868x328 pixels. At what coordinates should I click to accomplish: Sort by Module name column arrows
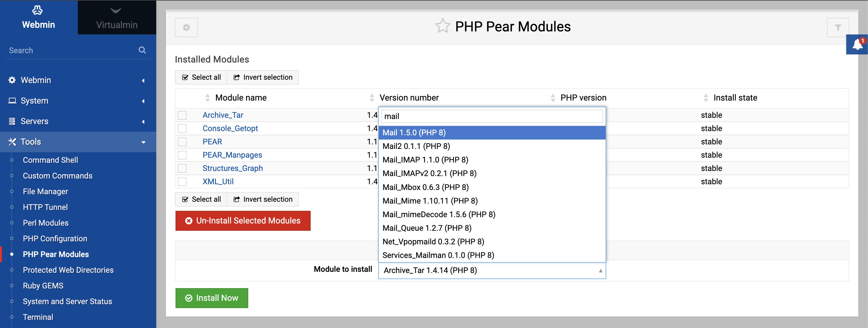point(207,98)
